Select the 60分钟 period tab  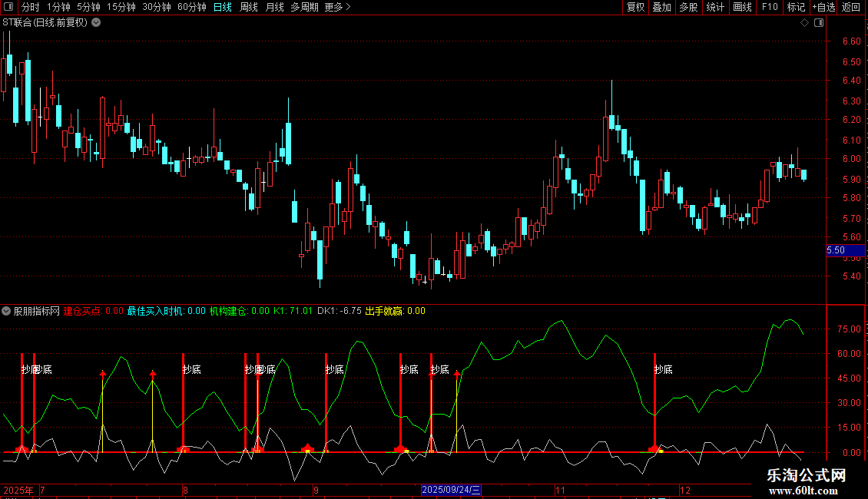(x=191, y=7)
